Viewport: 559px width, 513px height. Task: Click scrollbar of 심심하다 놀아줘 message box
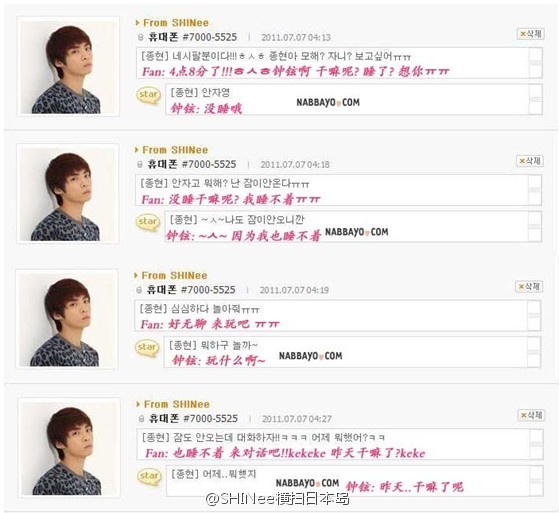coord(534,316)
